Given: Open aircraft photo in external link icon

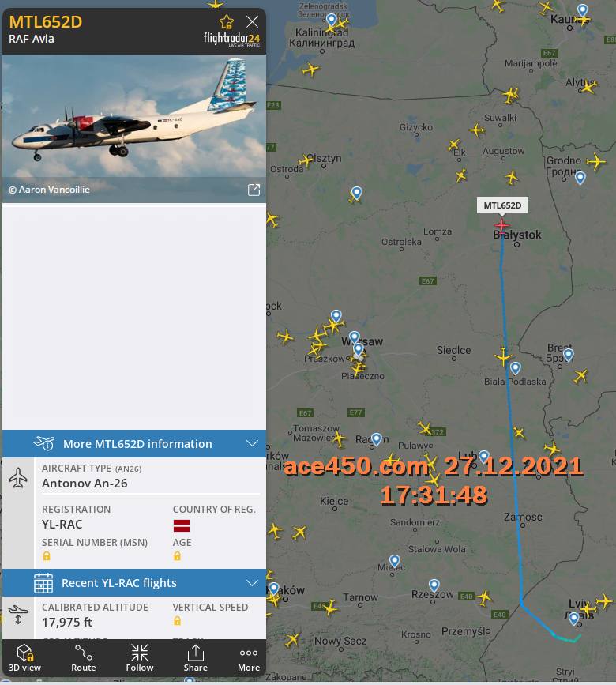Looking at the screenshot, I should 254,190.
